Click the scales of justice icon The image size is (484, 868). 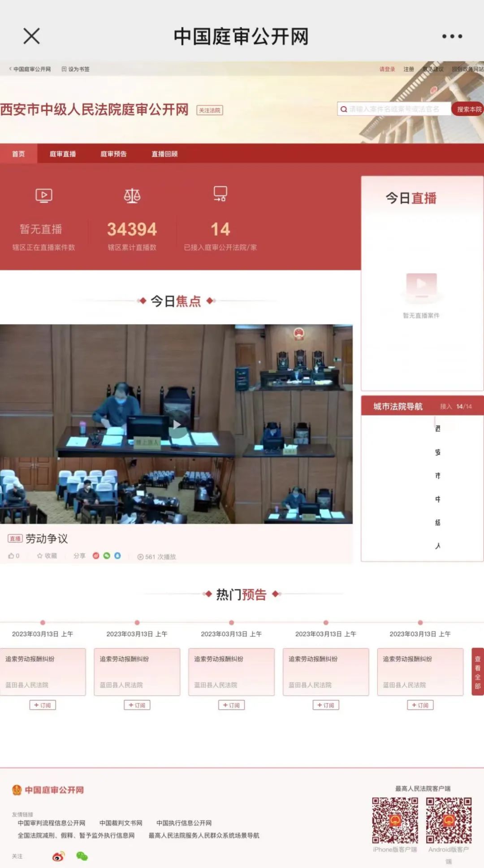[x=132, y=195]
